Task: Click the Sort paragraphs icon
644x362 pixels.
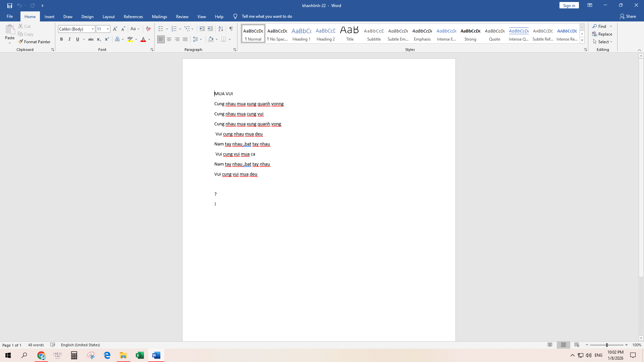Action: coord(221,29)
